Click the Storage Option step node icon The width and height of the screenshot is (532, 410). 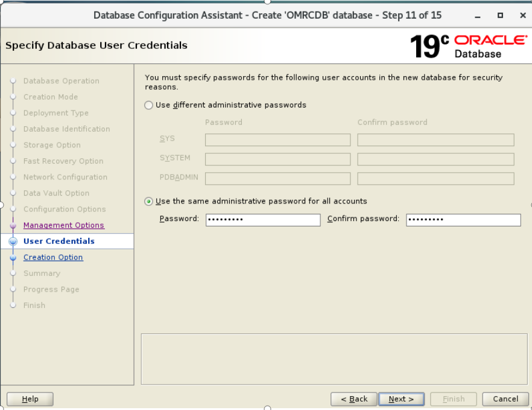pos(14,145)
